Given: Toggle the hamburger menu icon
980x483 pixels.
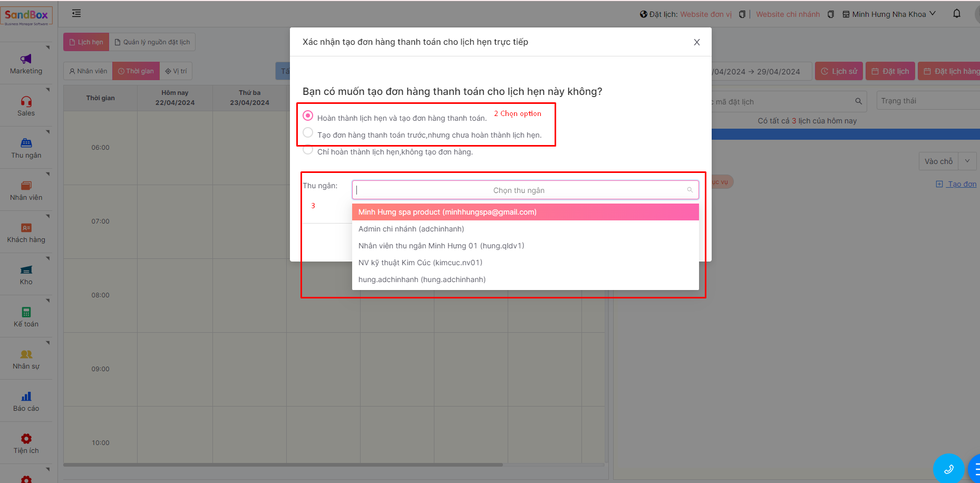Looking at the screenshot, I should point(76,14).
